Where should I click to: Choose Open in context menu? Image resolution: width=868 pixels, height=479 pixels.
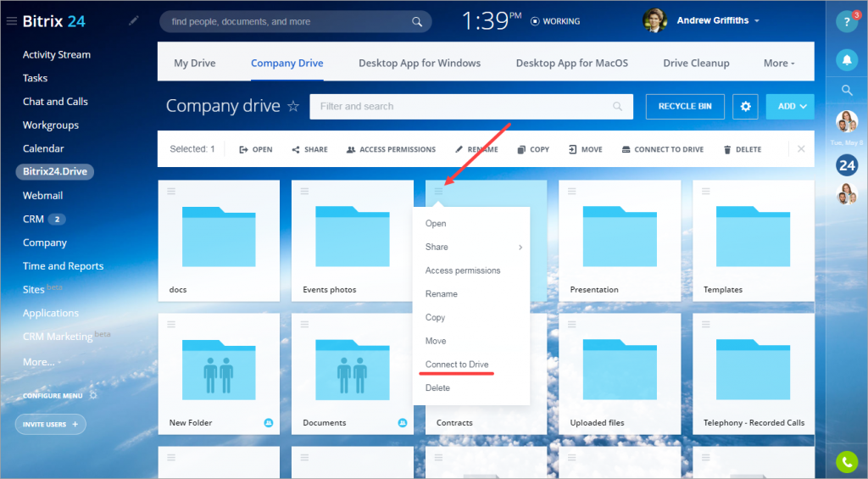coord(436,224)
